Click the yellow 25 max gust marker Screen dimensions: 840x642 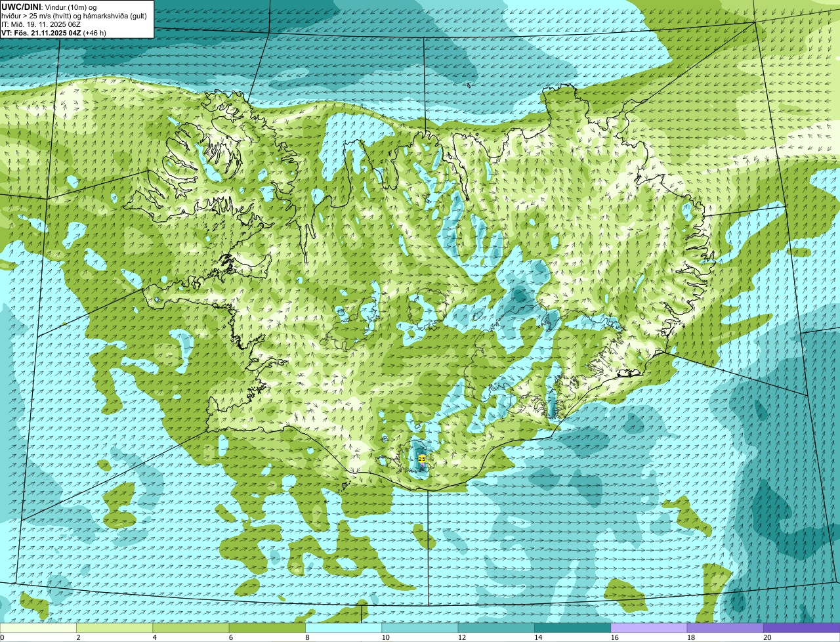[x=422, y=459]
